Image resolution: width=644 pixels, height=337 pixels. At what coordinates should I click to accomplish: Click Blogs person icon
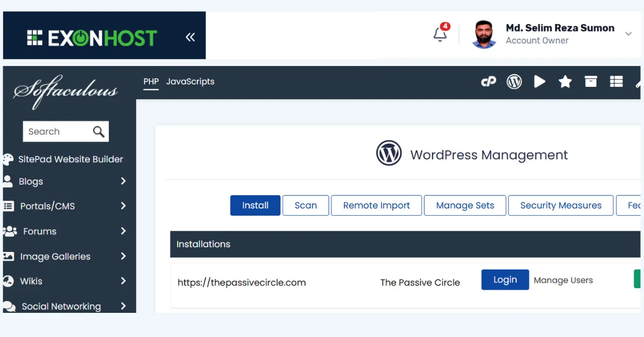8,181
